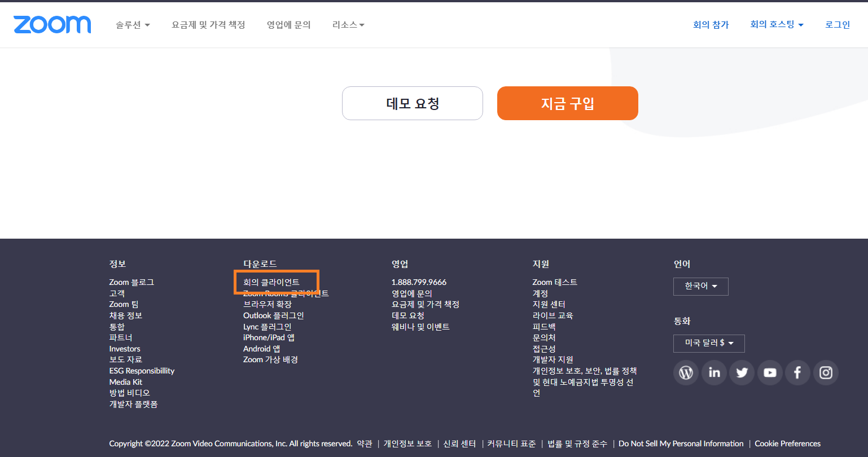Open the Zoom 가상 배경 link
This screenshot has width=868, height=457.
271,359
